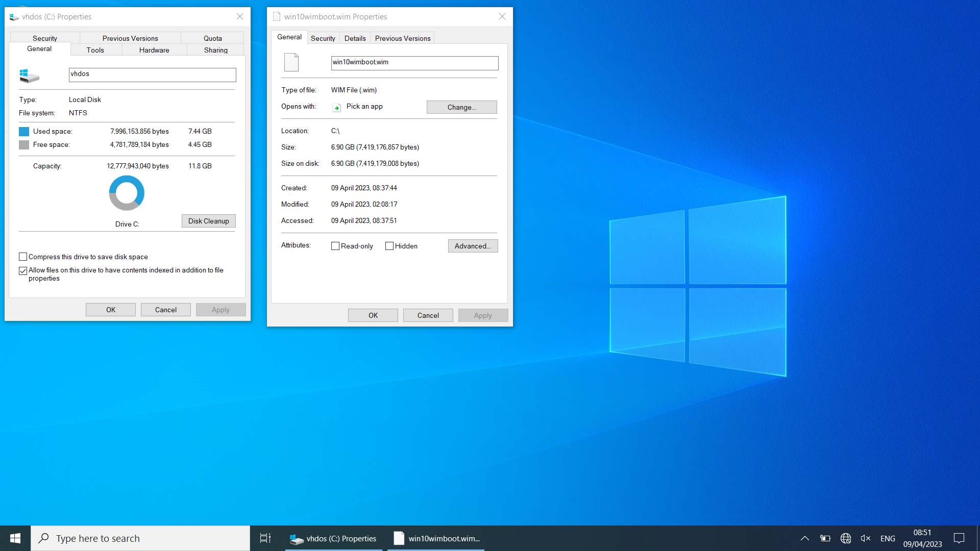Click the Modified date '09 April 2023, 02:08:17'
Viewport: 980px width, 551px height.
click(x=364, y=204)
